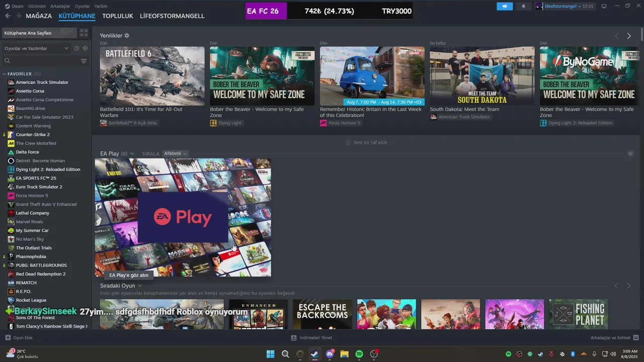Select Red Dead Redemption 2 in sidebar
Viewport: 644px width, 362px height.
point(41,274)
